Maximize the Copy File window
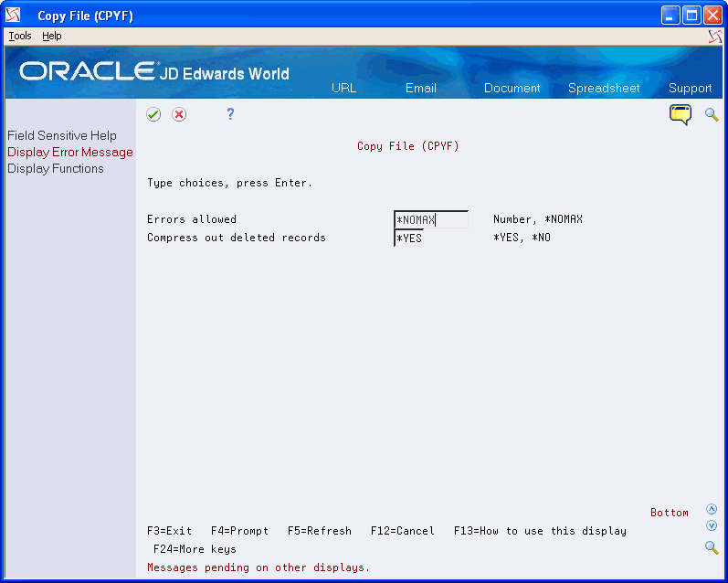The image size is (728, 583). click(x=691, y=16)
